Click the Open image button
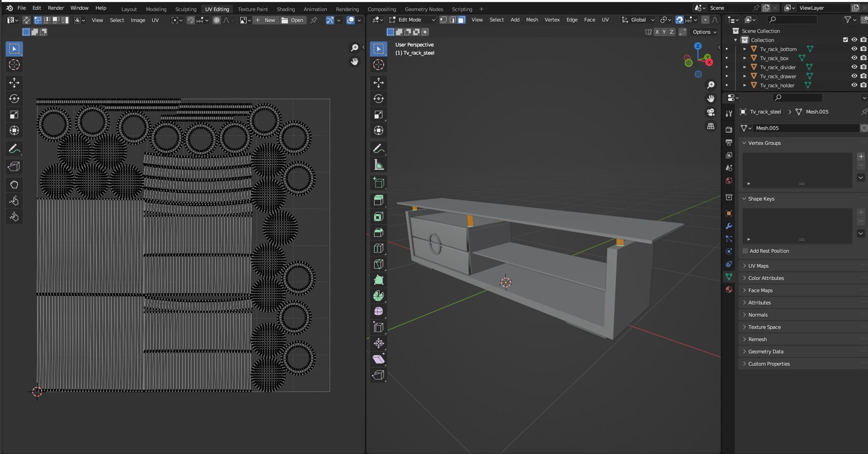The height and width of the screenshot is (454, 868). pyautogui.click(x=292, y=20)
